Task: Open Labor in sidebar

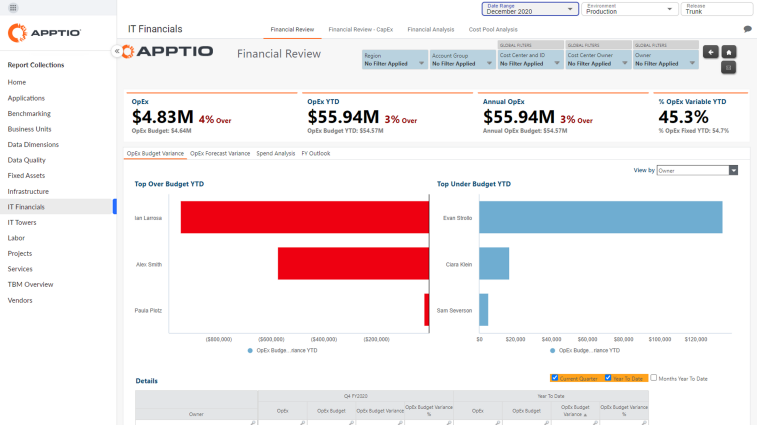Action: (16, 238)
